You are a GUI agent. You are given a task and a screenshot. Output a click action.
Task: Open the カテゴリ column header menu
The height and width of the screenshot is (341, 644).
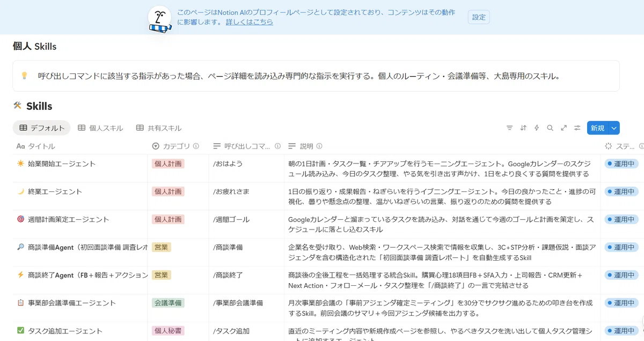pyautogui.click(x=179, y=146)
